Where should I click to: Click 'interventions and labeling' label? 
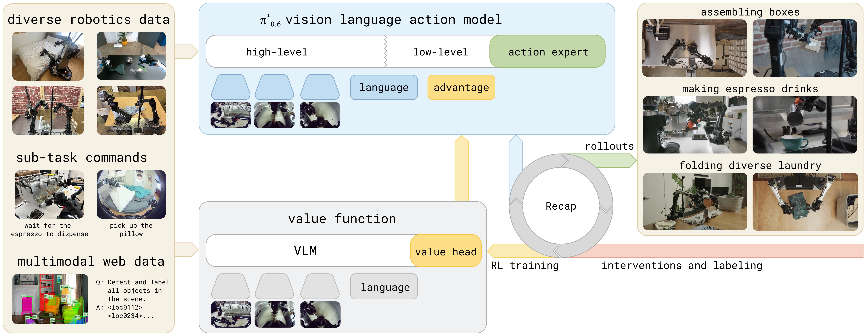tap(682, 266)
